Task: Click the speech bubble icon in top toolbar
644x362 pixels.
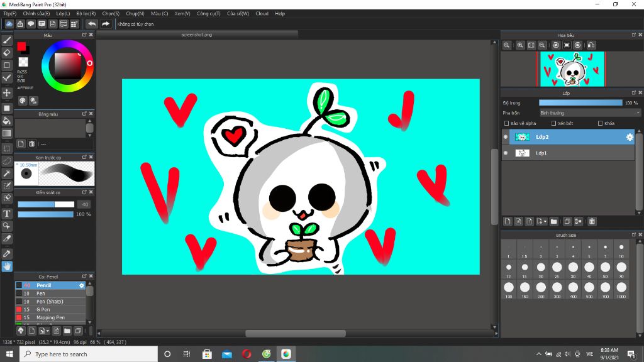Action: coord(31,24)
